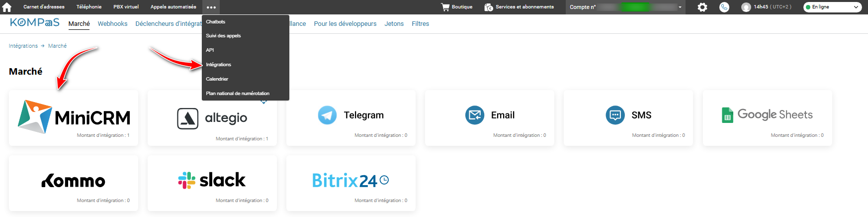This screenshot has width=868, height=217.
Task: Open the Email integration card
Action: [490, 118]
